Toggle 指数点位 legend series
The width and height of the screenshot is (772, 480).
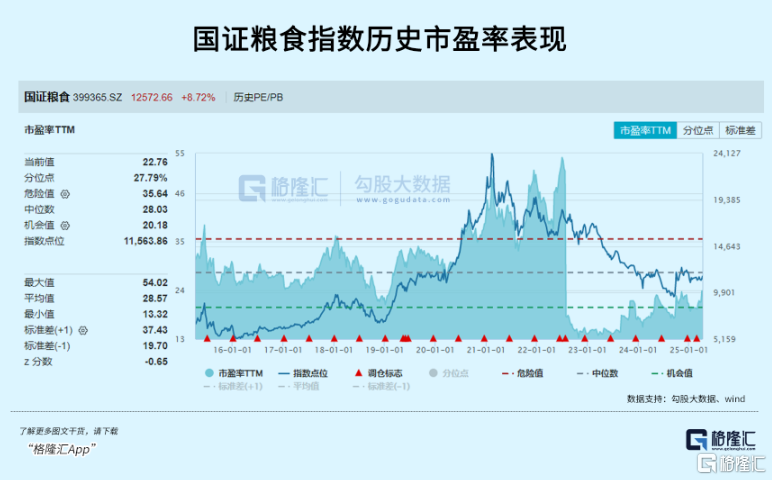303,373
